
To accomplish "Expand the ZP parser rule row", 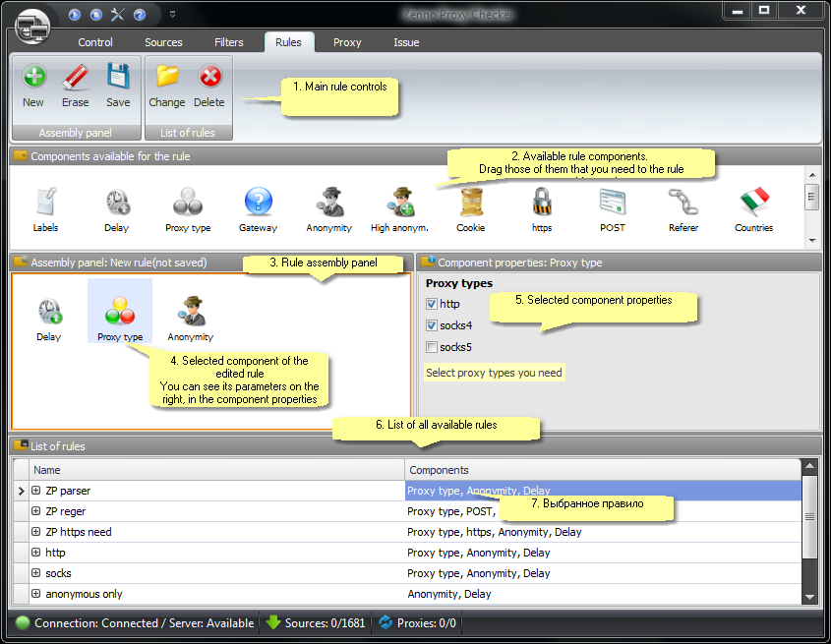I will [36, 491].
